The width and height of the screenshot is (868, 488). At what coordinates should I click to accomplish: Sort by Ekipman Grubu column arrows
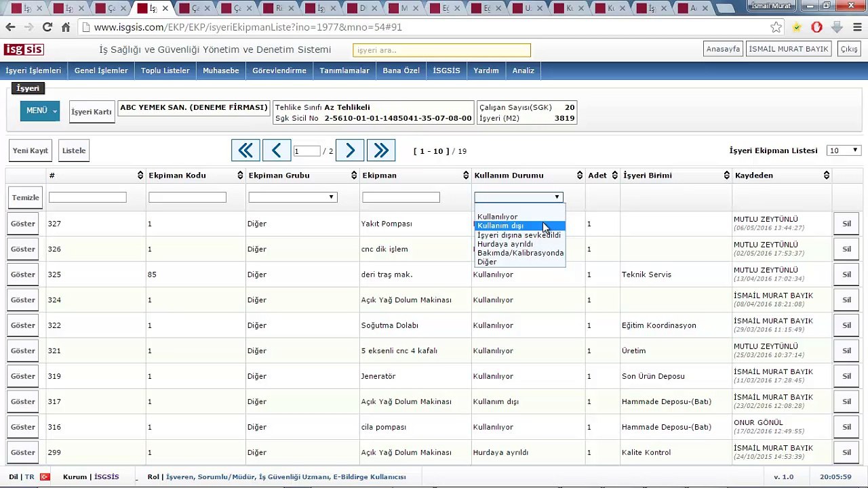[x=354, y=176]
